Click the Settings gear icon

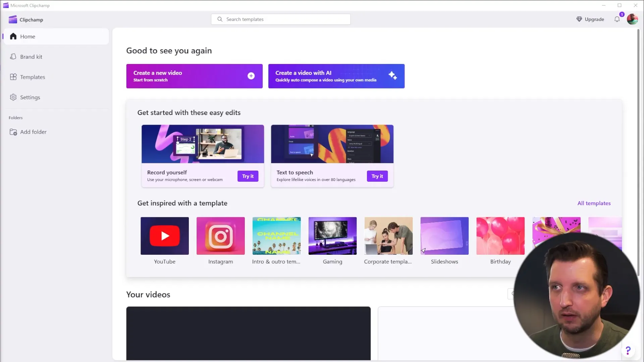[13, 97]
